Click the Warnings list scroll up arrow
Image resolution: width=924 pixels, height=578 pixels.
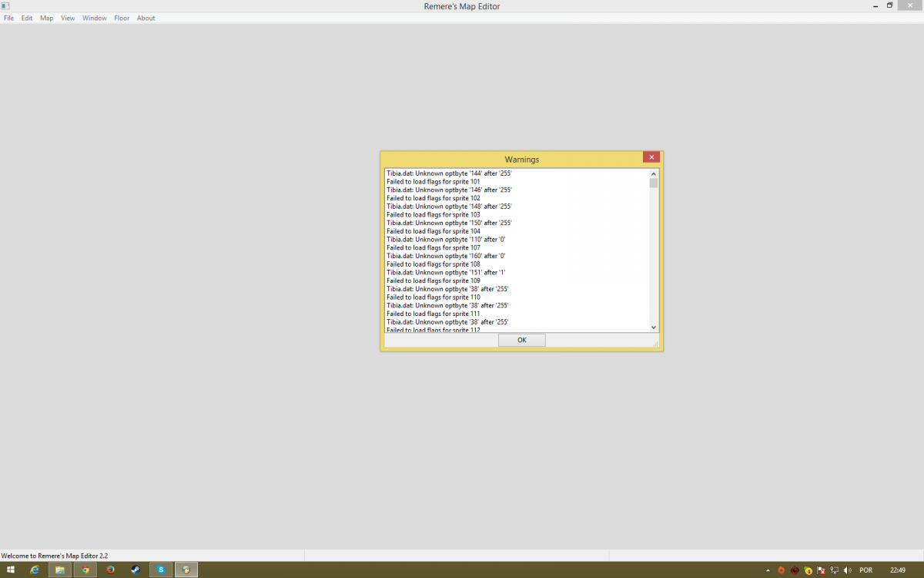tap(654, 173)
